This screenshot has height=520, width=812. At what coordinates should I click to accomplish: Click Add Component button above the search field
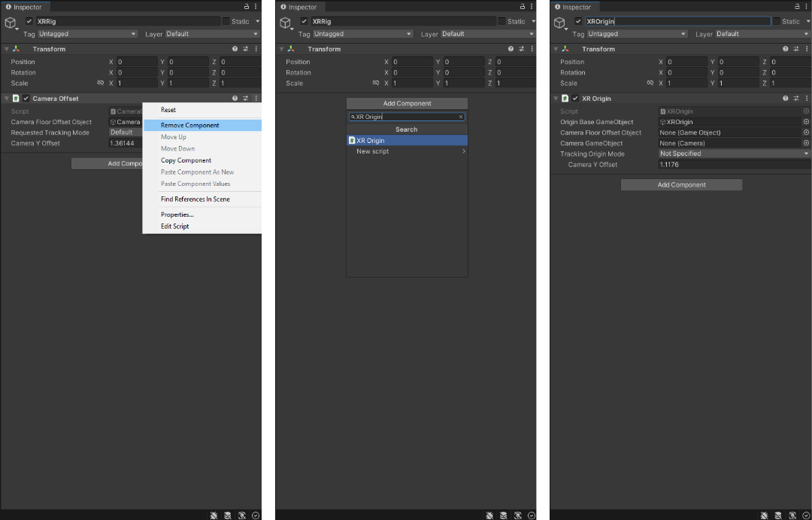(x=407, y=103)
